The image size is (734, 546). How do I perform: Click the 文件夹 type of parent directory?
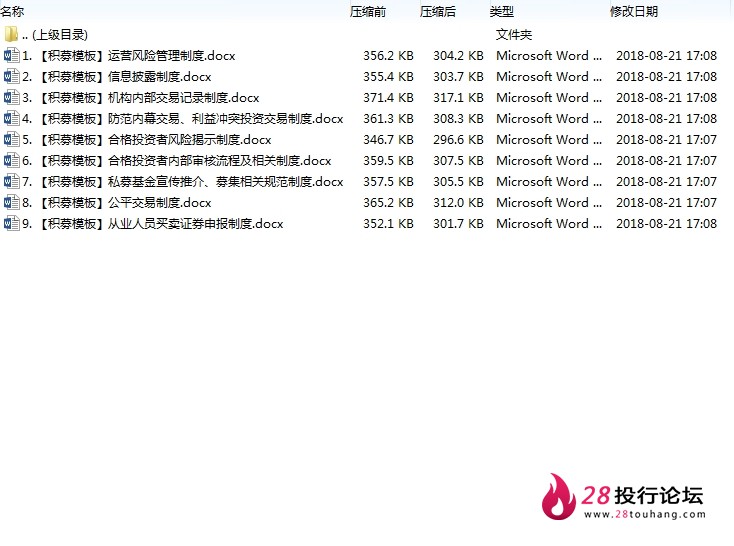point(514,35)
